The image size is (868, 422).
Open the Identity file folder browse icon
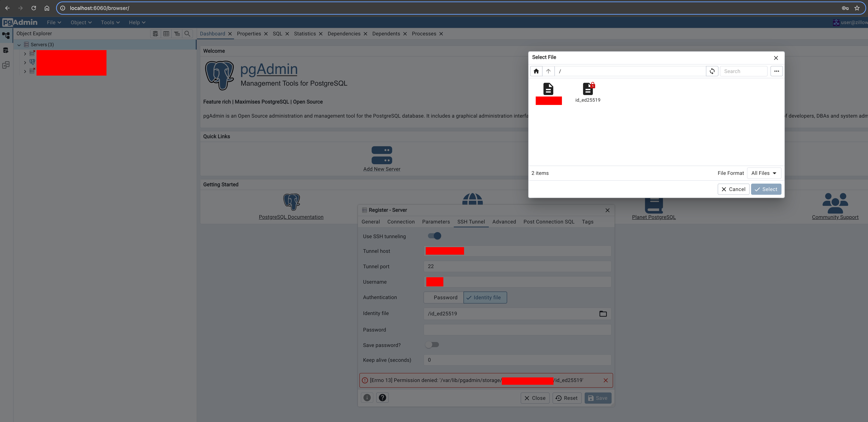coord(603,314)
